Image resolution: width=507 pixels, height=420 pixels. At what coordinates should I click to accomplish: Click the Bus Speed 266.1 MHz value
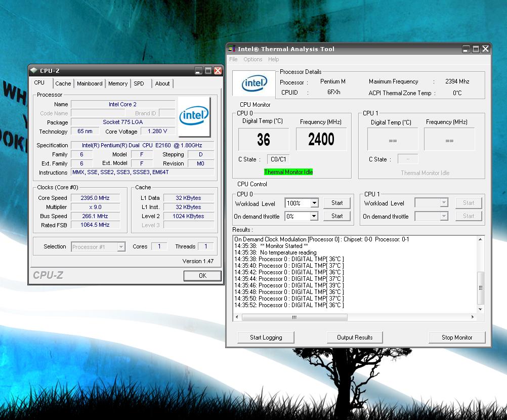[x=95, y=216]
